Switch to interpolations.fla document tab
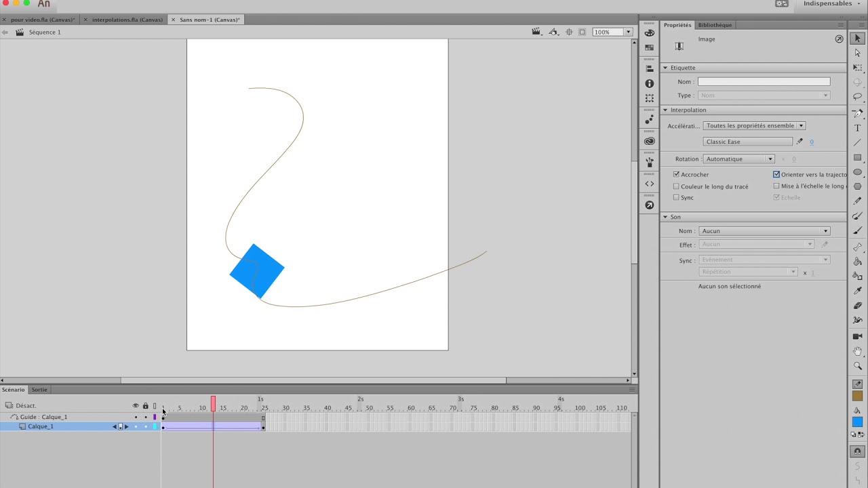Image resolution: width=868 pixels, height=488 pixels. 127,20
